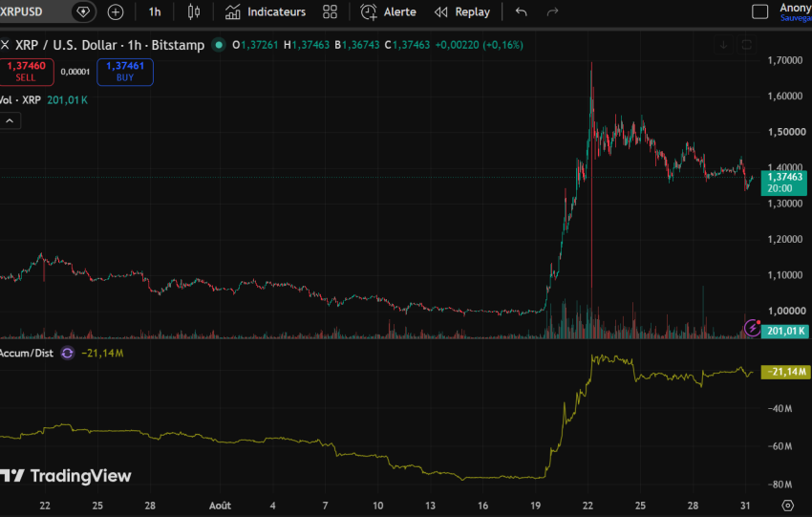Click the SELL 1,37460 button
This screenshot has width=812, height=517.
pyautogui.click(x=26, y=72)
